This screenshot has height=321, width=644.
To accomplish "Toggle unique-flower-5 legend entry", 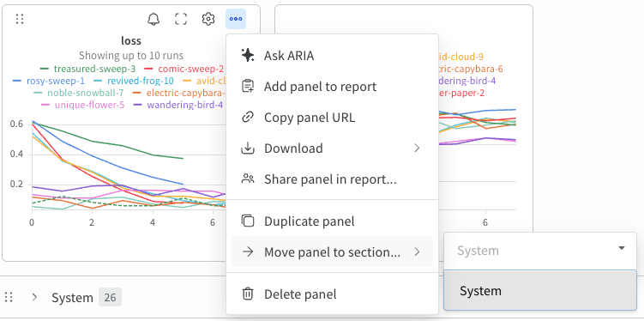I will (82, 105).
